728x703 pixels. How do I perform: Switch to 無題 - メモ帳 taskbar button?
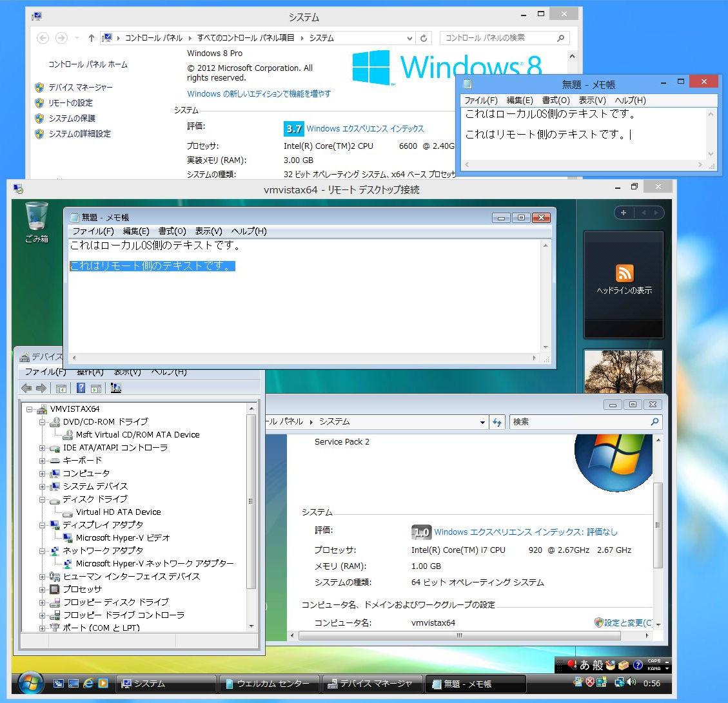tap(475, 683)
